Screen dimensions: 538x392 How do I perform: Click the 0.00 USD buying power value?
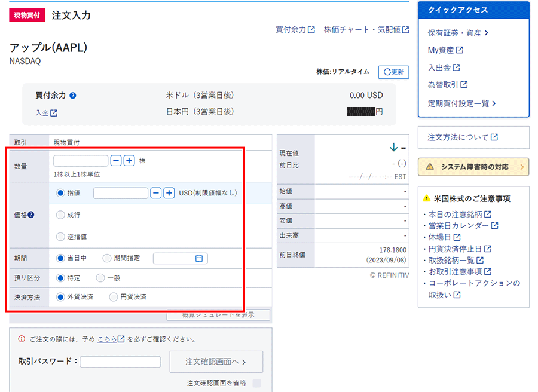tap(366, 96)
